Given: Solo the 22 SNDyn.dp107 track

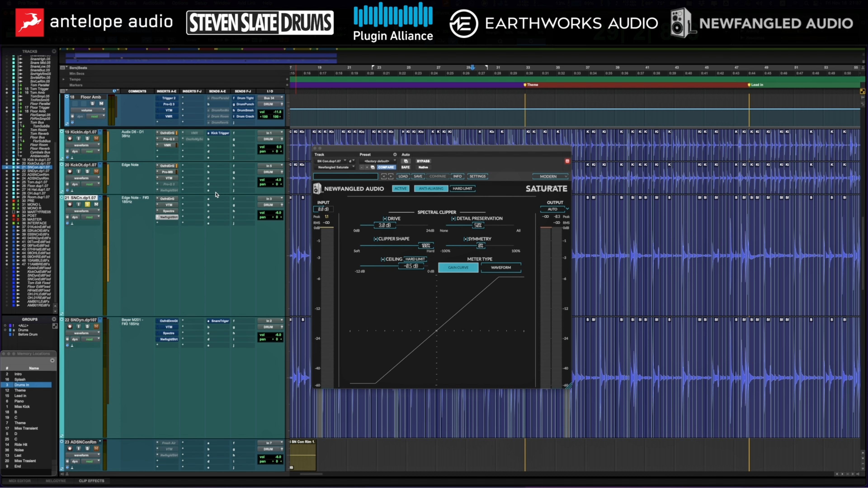Looking at the screenshot, I should (87, 326).
